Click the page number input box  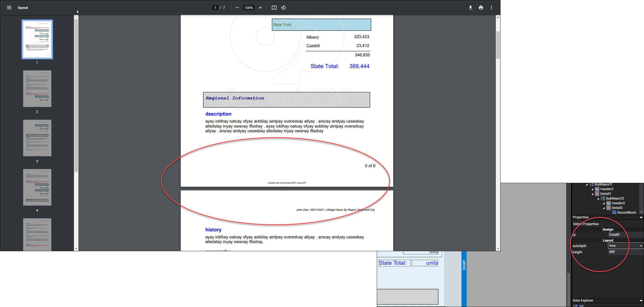[x=215, y=8]
